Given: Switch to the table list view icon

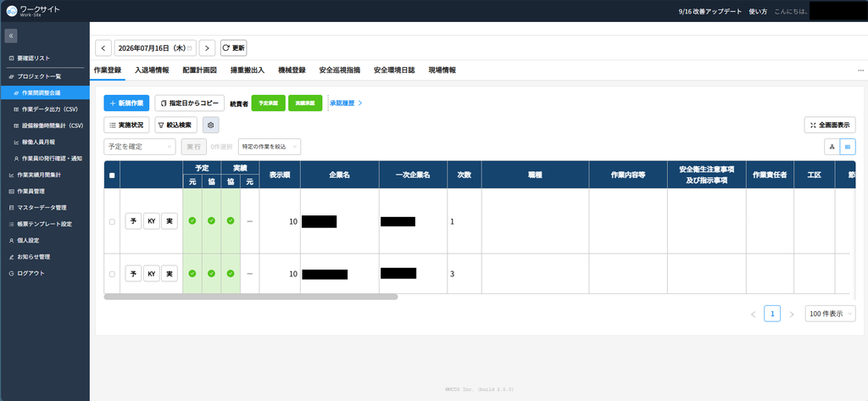Looking at the screenshot, I should [x=848, y=146].
